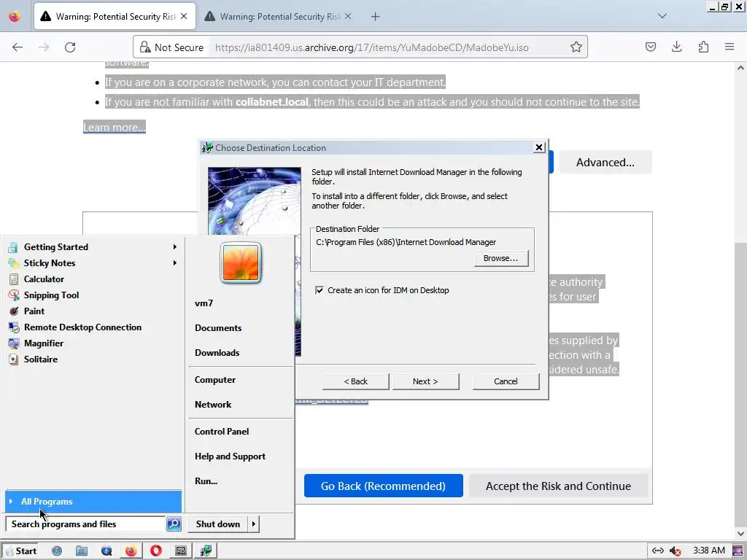Viewport: 747px width, 560px height.
Task: Click Search programs and files field
Action: tap(85, 524)
